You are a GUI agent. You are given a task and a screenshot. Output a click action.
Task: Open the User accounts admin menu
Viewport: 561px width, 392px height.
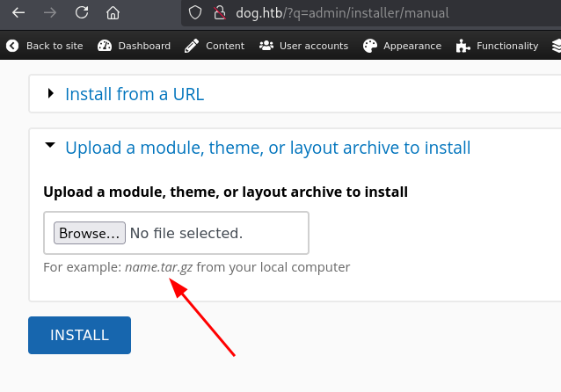pos(303,46)
